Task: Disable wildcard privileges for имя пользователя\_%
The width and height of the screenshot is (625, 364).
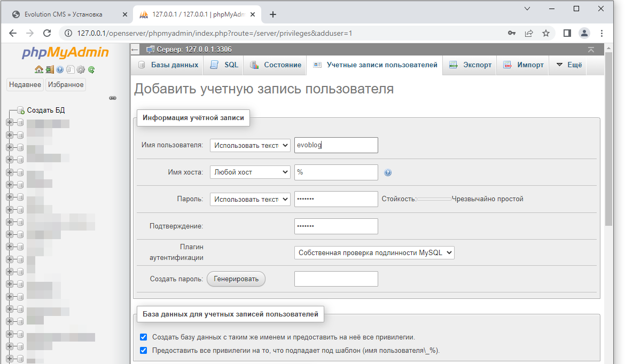Action: tap(143, 350)
